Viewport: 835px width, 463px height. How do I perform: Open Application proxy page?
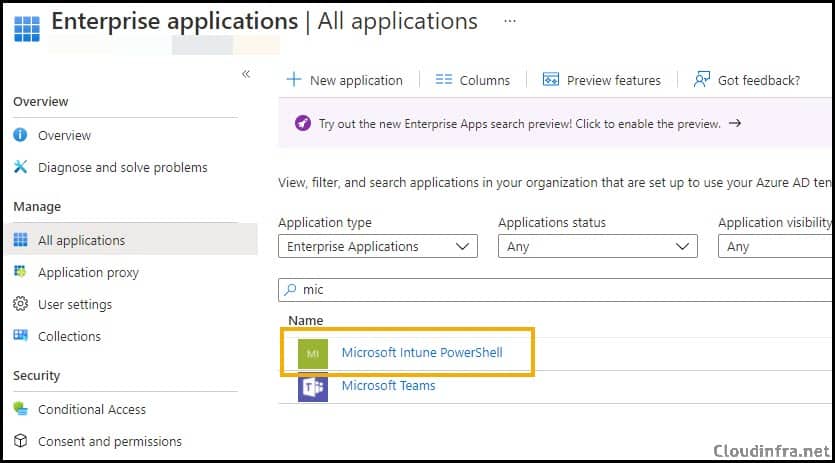pos(88,272)
